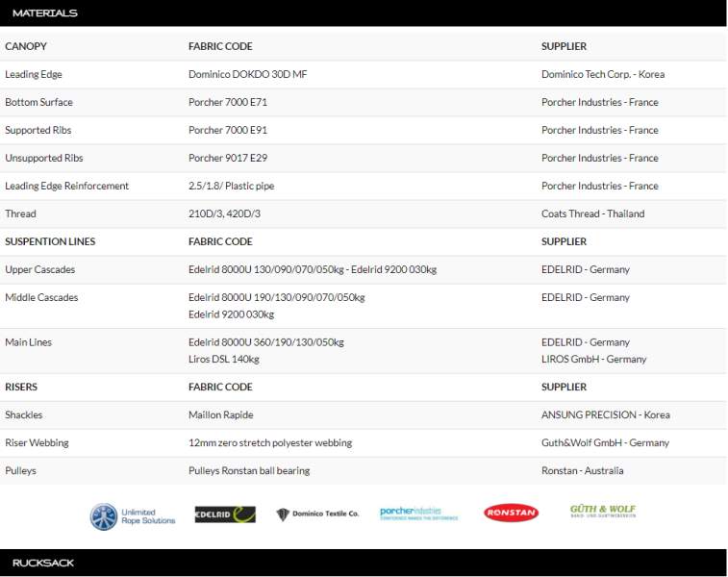The height and width of the screenshot is (577, 728).
Task: Select 'Edelrid 8000U 360/190/130/050kg' code
Action: (266, 342)
